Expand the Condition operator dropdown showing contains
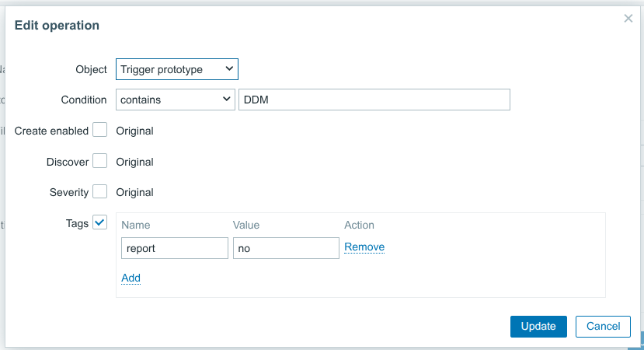644x350 pixels. (x=175, y=100)
